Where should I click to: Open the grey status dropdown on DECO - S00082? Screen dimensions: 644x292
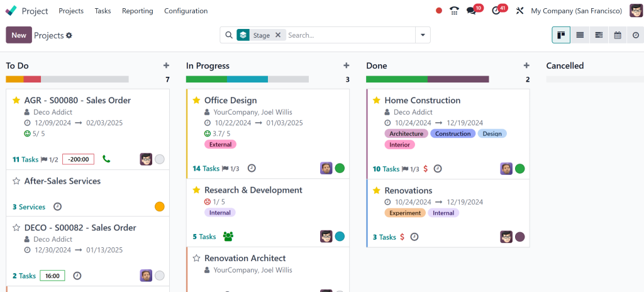[160, 276]
